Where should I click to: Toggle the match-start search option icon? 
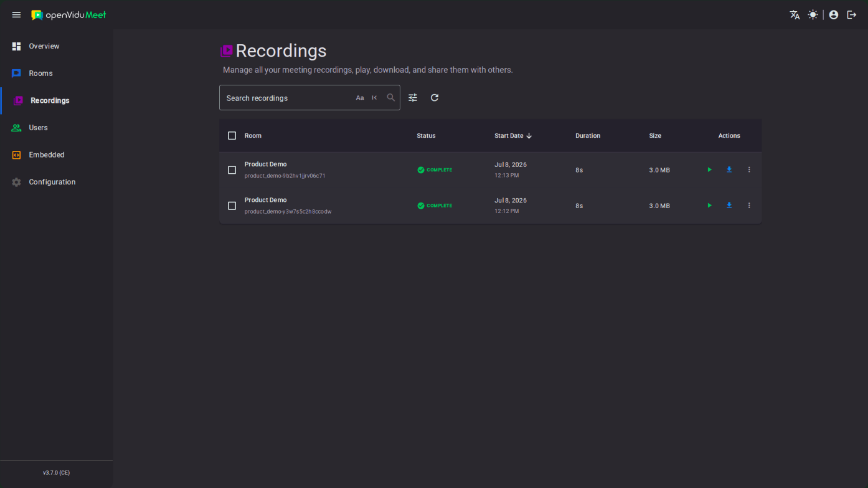[x=374, y=98]
